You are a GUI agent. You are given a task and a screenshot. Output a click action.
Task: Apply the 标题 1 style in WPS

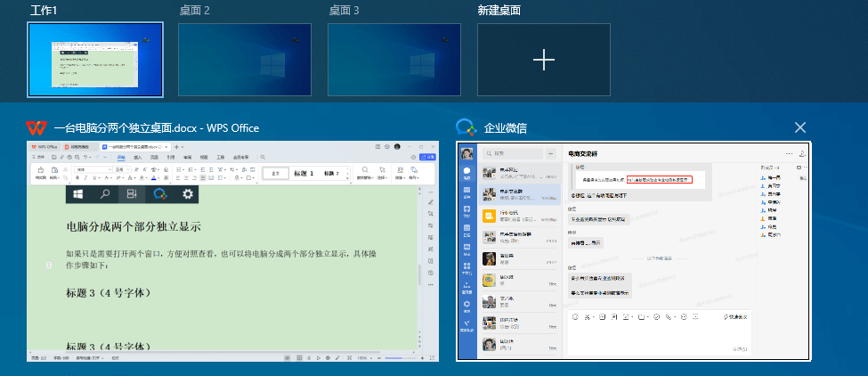click(304, 174)
